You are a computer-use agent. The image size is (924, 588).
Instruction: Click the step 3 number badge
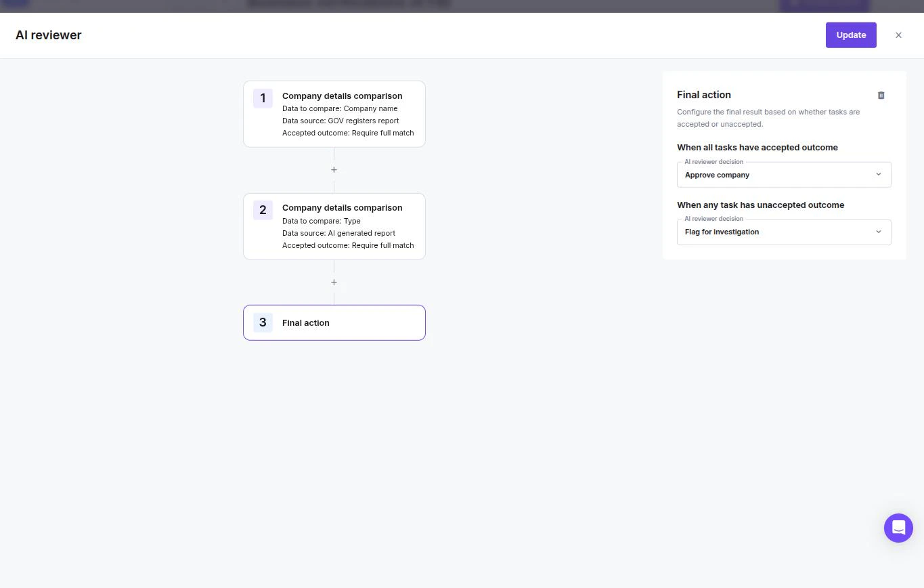(x=263, y=322)
